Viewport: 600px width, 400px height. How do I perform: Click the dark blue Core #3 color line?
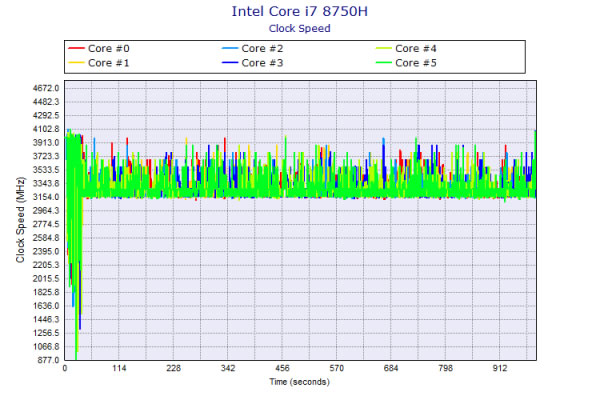(x=230, y=63)
